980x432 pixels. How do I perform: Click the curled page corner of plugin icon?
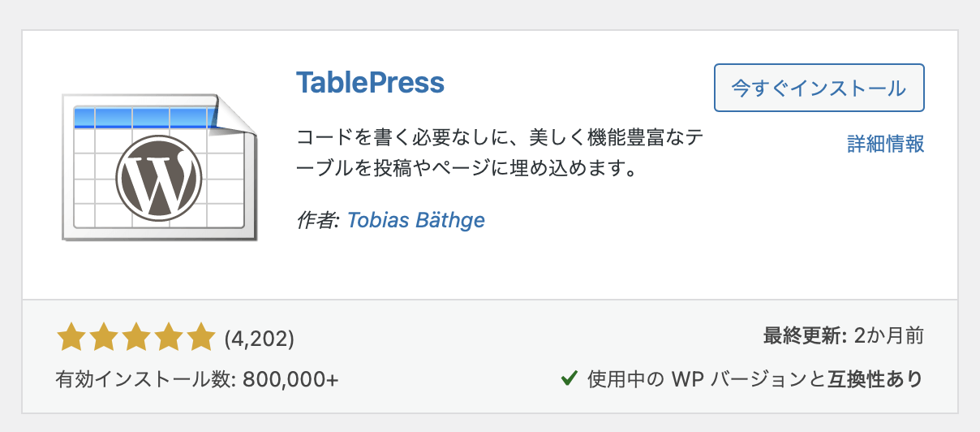pyautogui.click(x=238, y=114)
